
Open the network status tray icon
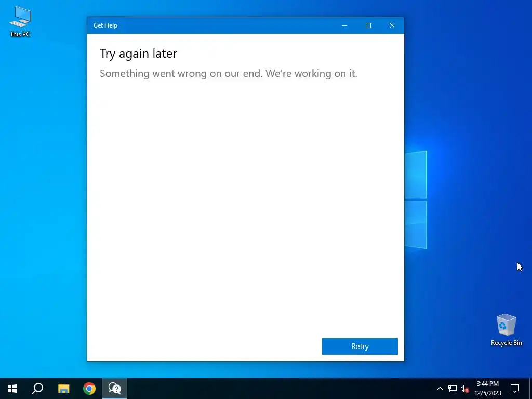coord(453,389)
